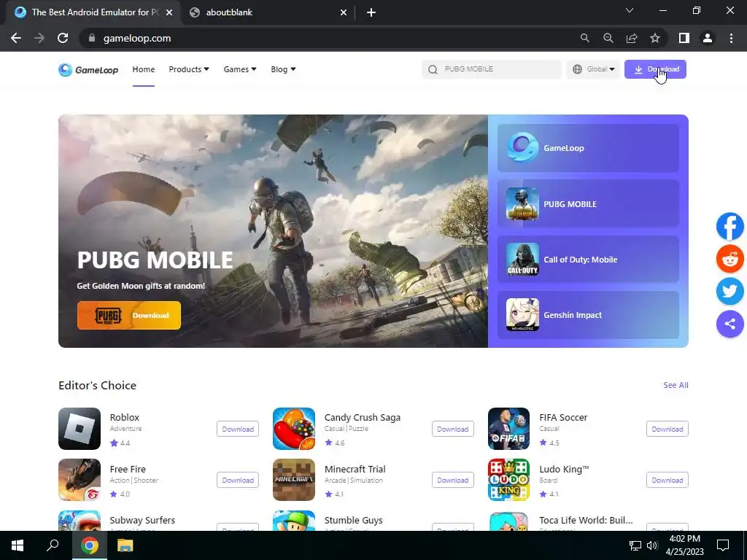Expand the Games dropdown menu
The width and height of the screenshot is (747, 560).
(x=240, y=69)
